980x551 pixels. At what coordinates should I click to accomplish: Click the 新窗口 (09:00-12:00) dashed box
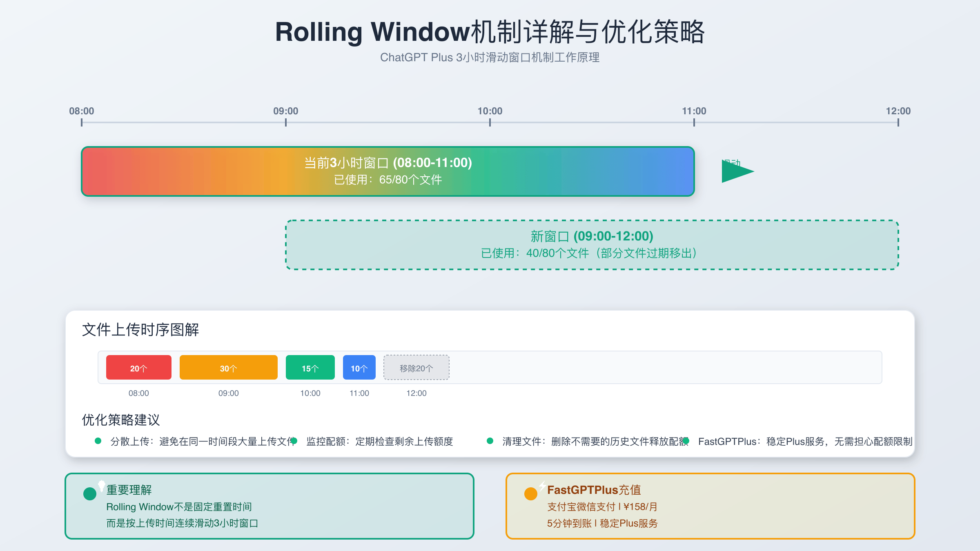tap(592, 245)
